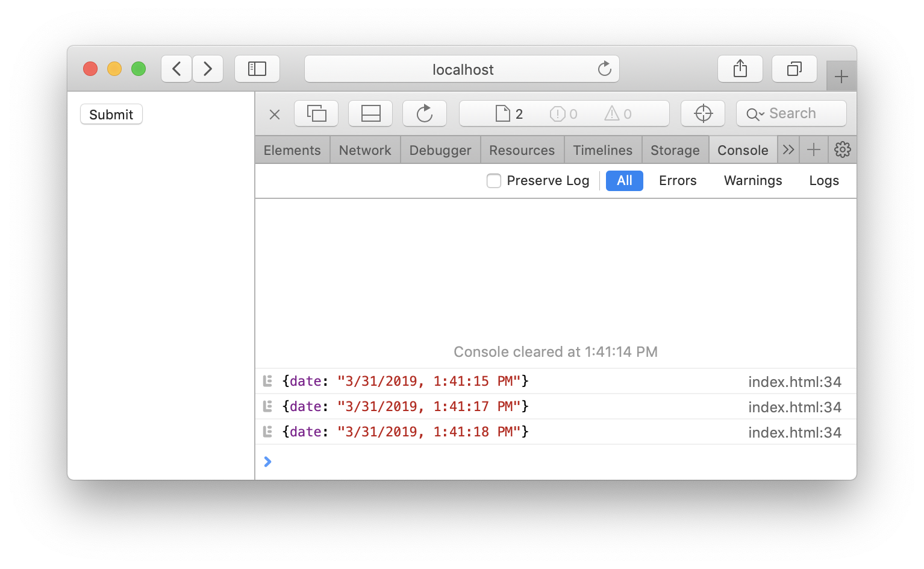The width and height of the screenshot is (924, 569).
Task: Show warnings via the warning triangle icon
Action: click(x=611, y=113)
